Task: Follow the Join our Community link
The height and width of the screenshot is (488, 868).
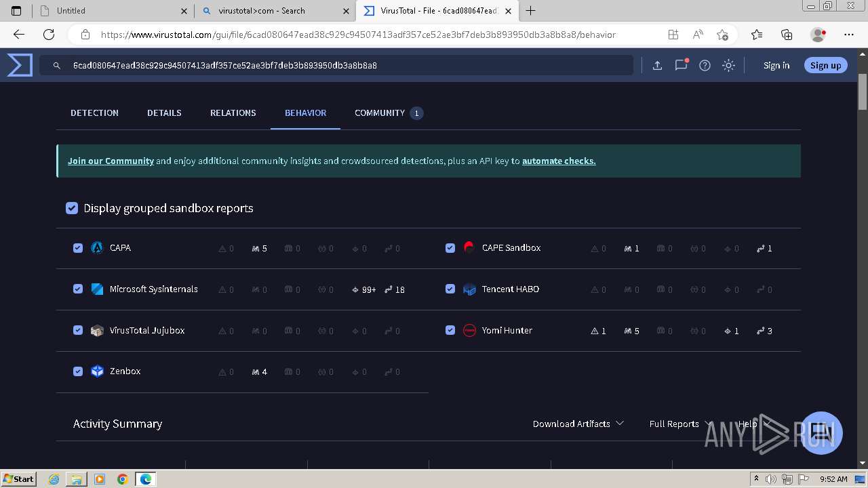Action: tap(111, 161)
